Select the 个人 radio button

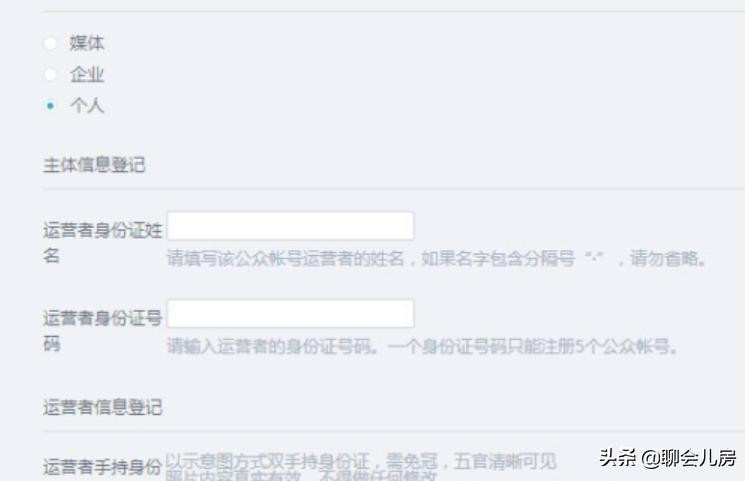tap(50, 105)
